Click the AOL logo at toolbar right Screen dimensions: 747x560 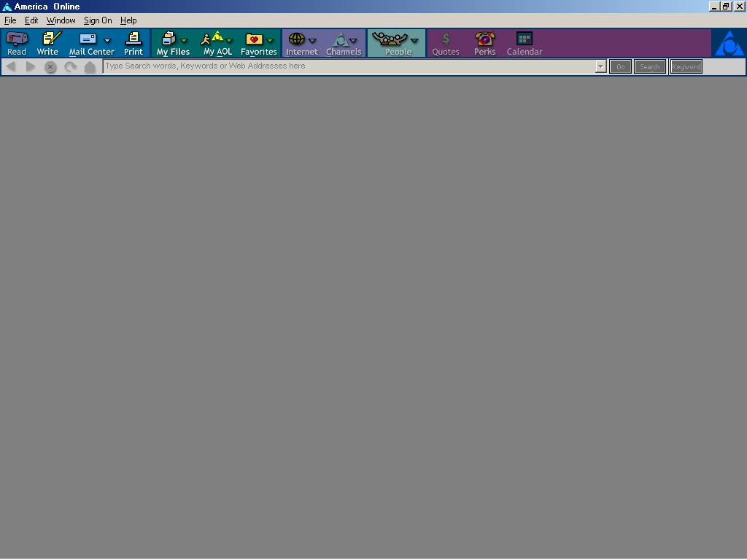[728, 44]
